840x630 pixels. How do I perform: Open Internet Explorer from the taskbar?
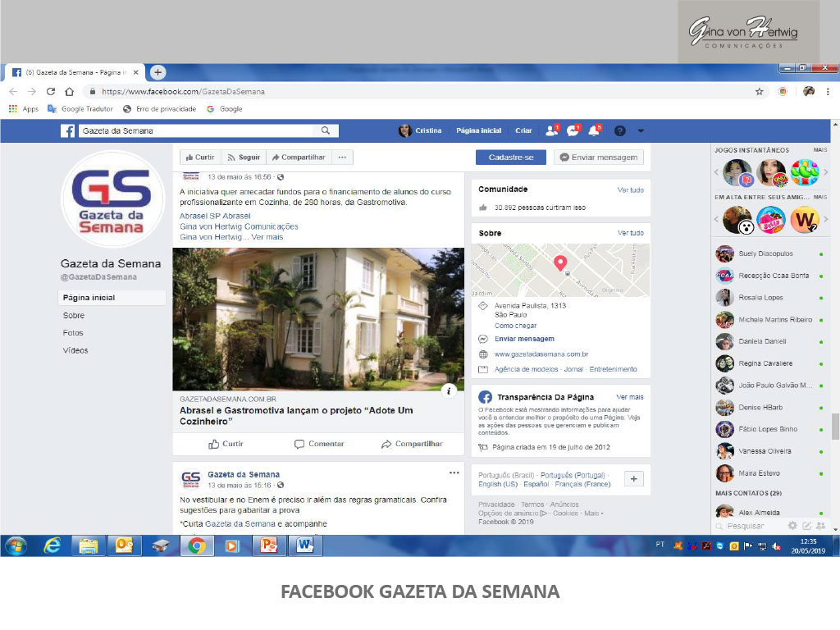click(x=52, y=546)
